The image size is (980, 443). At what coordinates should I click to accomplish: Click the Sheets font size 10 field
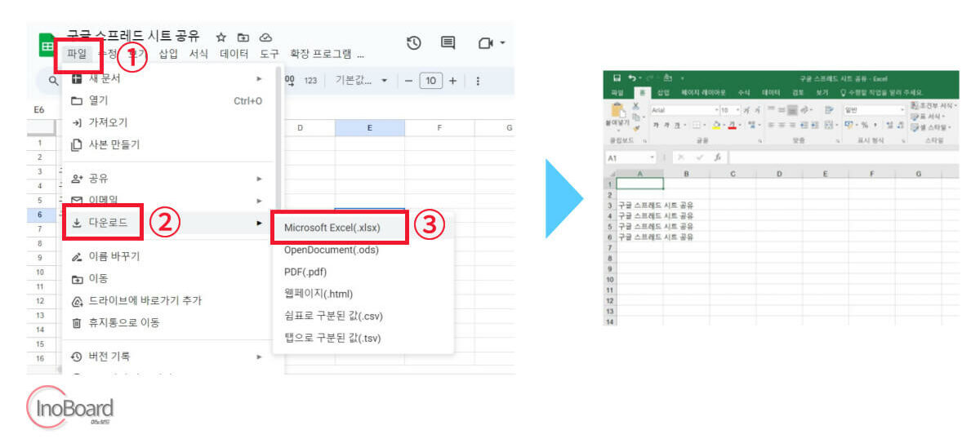(430, 81)
